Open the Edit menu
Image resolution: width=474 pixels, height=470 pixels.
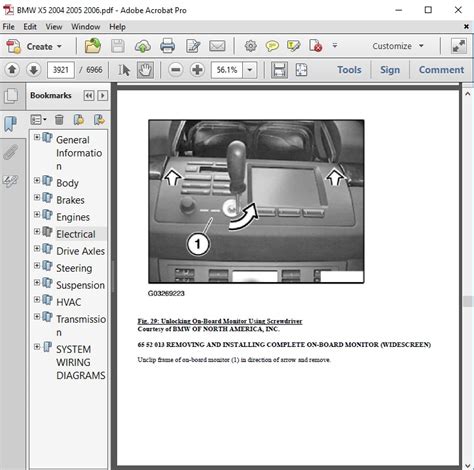pyautogui.click(x=30, y=27)
